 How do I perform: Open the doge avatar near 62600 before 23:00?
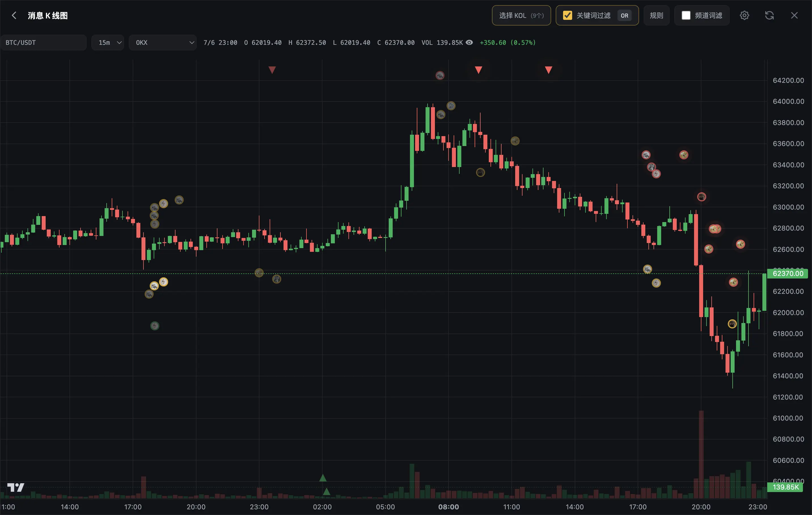pyautogui.click(x=741, y=244)
